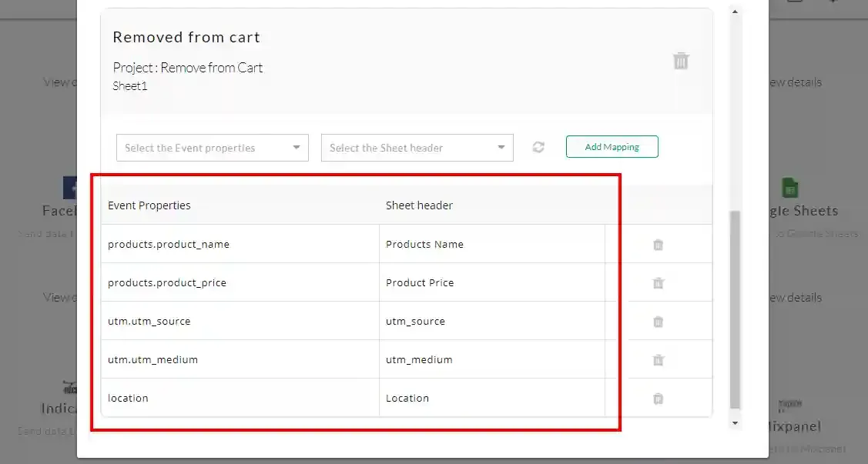Refresh the sheet headers list

click(x=538, y=147)
